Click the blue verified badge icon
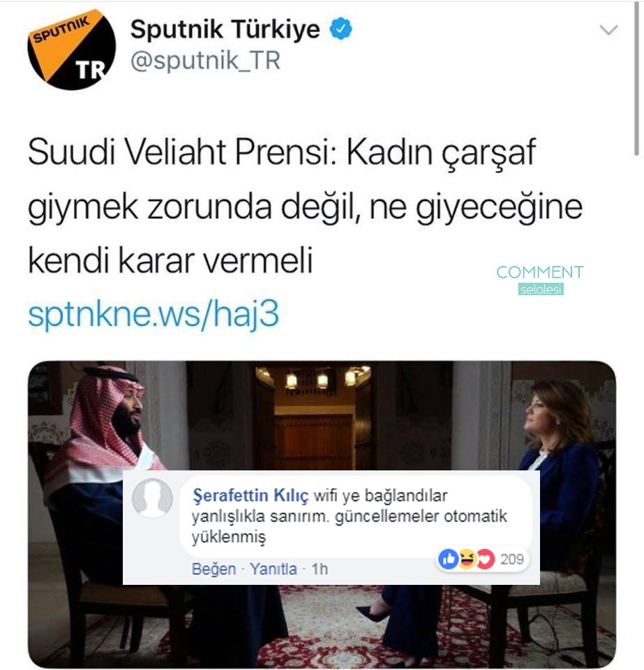The height and width of the screenshot is (670, 644). [340, 29]
